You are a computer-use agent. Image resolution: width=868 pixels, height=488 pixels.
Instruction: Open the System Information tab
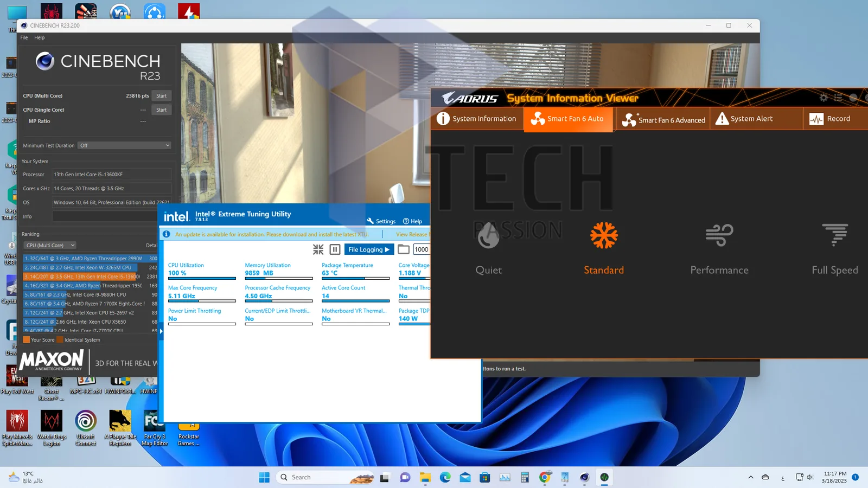(477, 119)
